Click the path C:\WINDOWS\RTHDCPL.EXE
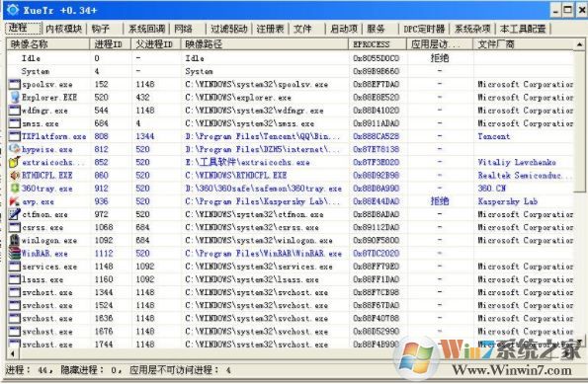This screenshot has width=588, height=384. (x=236, y=176)
